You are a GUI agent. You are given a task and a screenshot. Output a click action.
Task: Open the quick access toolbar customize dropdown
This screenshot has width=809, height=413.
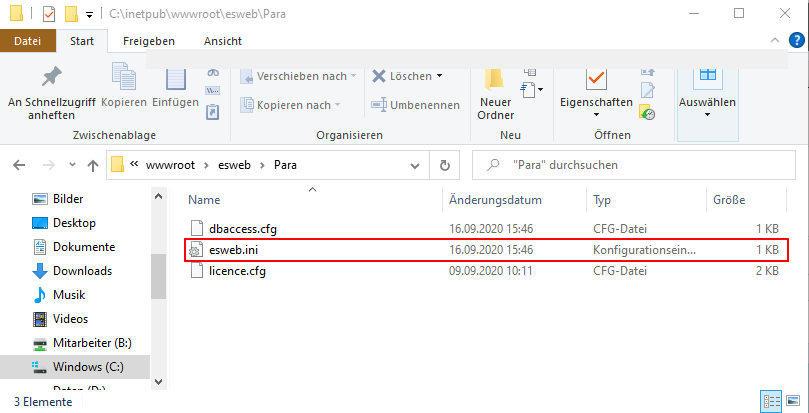pos(89,15)
